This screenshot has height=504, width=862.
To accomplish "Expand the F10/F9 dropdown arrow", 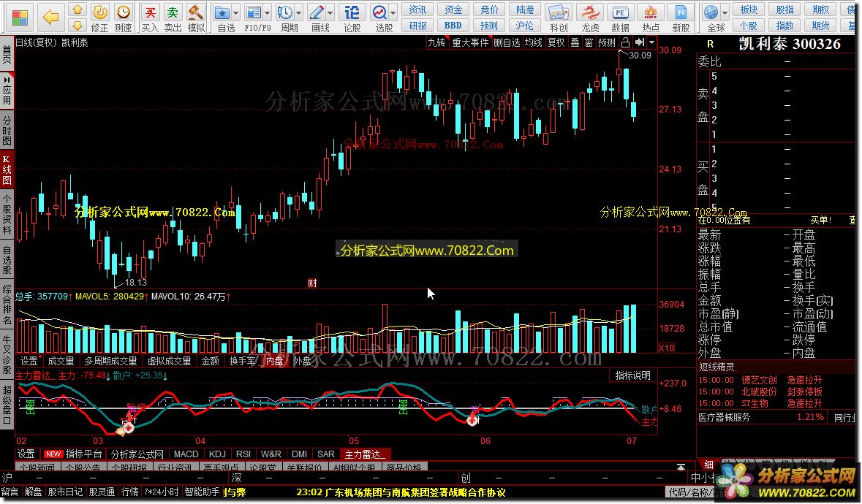I will point(267,12).
